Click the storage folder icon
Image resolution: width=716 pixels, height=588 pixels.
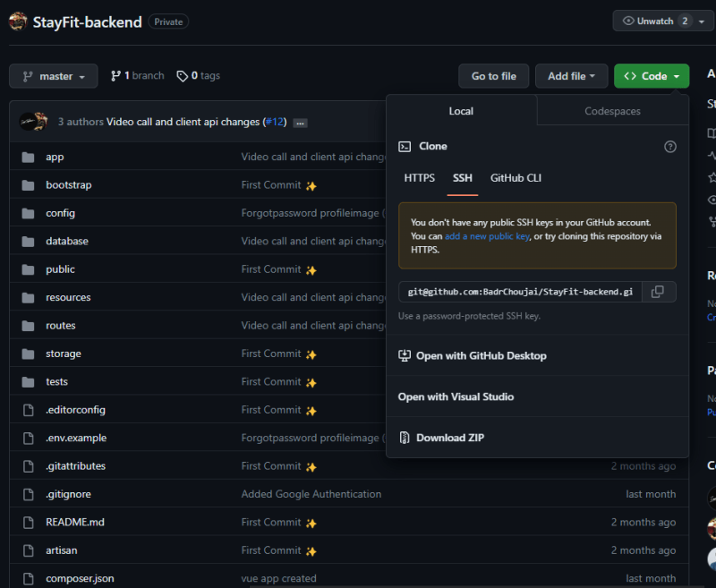coord(28,354)
